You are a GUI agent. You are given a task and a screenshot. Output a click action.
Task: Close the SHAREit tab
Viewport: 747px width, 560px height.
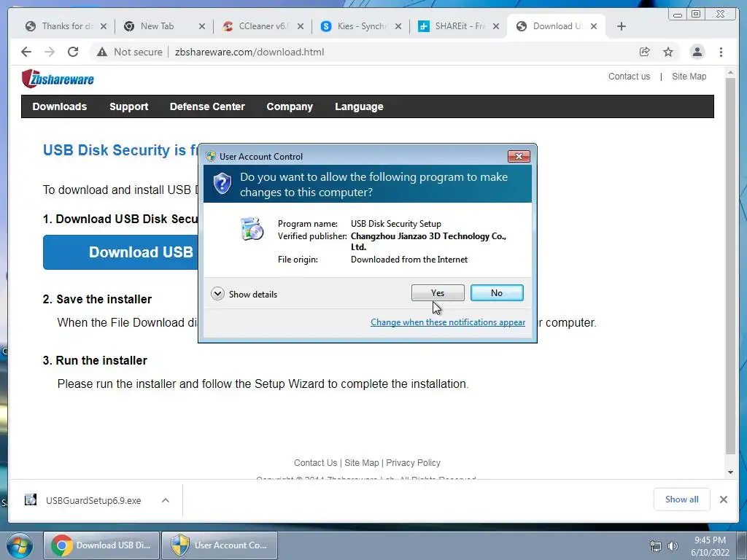[x=496, y=26]
